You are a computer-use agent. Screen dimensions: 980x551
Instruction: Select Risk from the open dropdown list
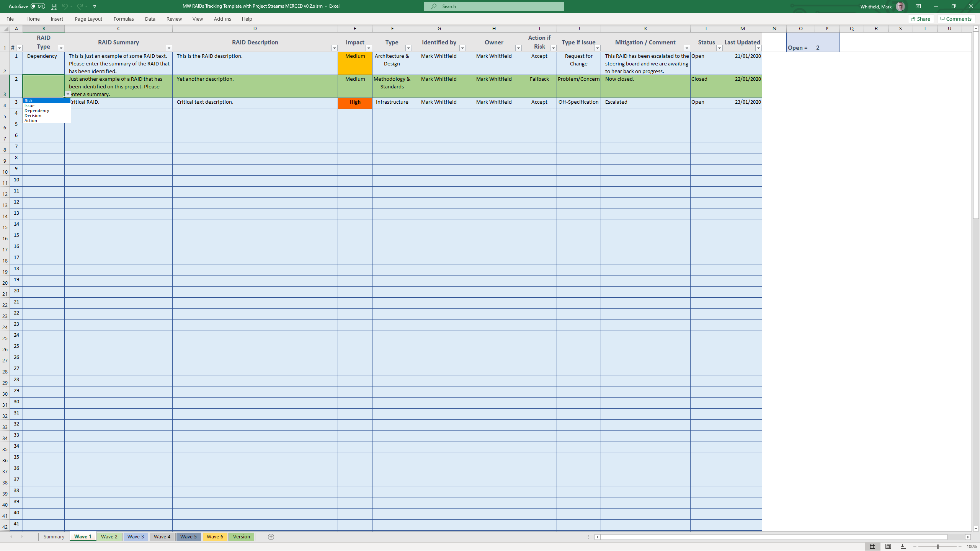point(42,101)
